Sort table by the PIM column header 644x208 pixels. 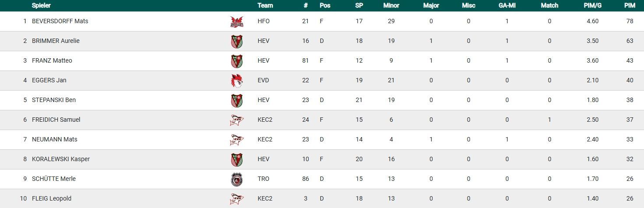point(630,6)
